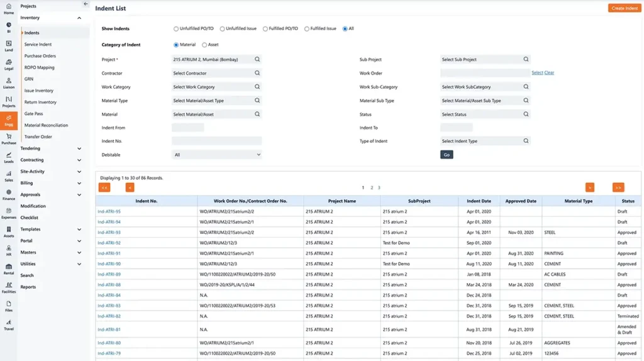Open Gate Pass menu item

[33, 113]
